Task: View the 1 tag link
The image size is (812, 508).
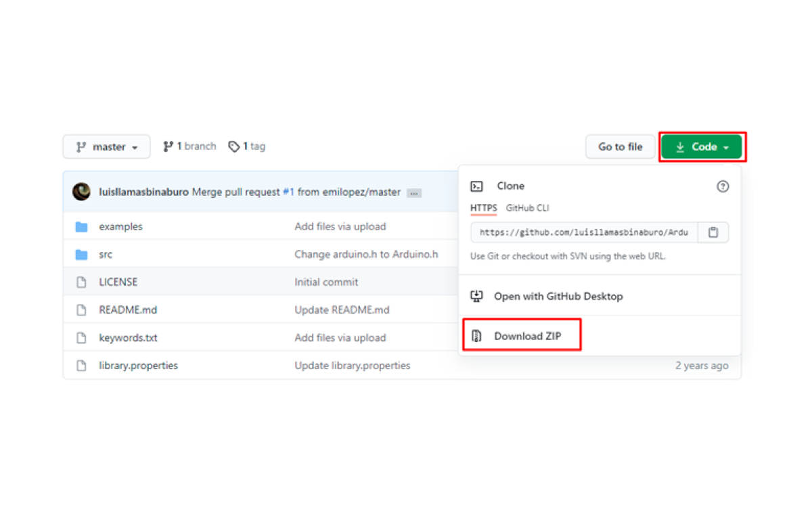Action: pyautogui.click(x=247, y=146)
